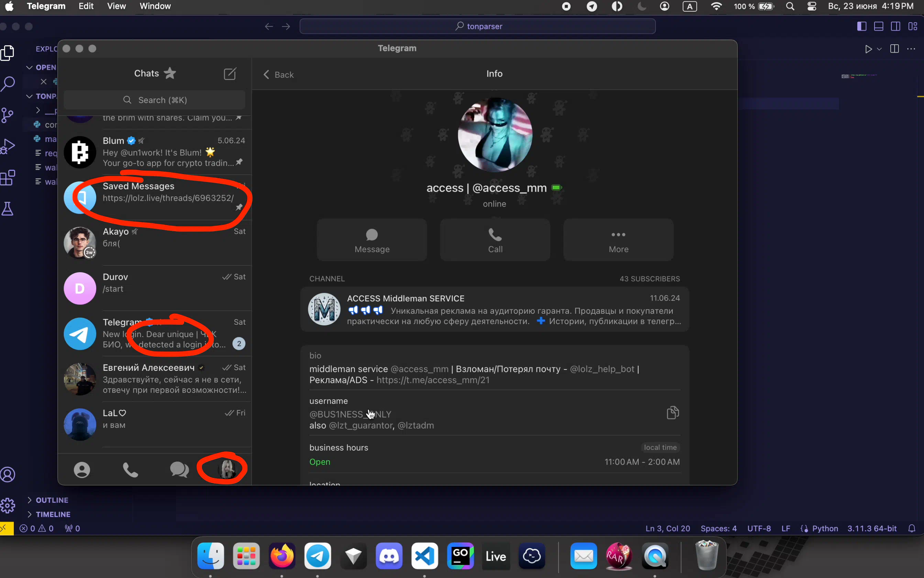Image resolution: width=924 pixels, height=578 pixels.
Task: Open VS Code Manage gear icon
Action: tap(8, 506)
